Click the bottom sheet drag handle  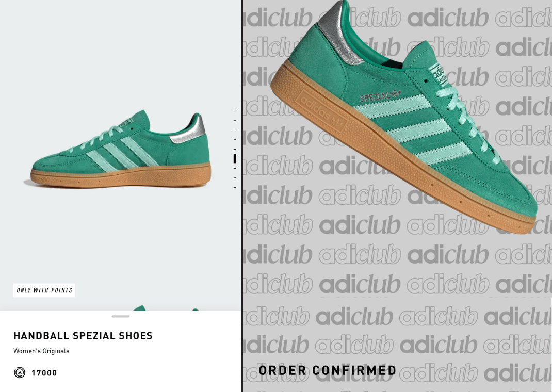coord(121,316)
